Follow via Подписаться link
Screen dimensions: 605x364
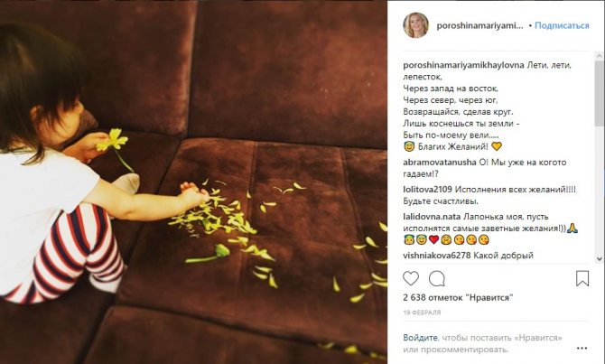pos(562,25)
